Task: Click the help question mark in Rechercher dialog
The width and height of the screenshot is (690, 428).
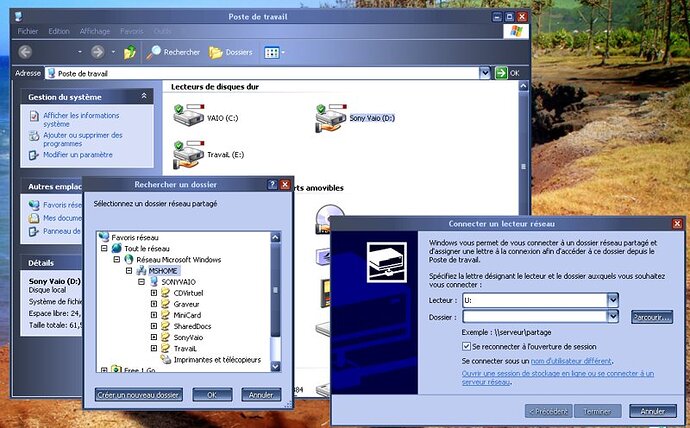Action: coord(272,184)
